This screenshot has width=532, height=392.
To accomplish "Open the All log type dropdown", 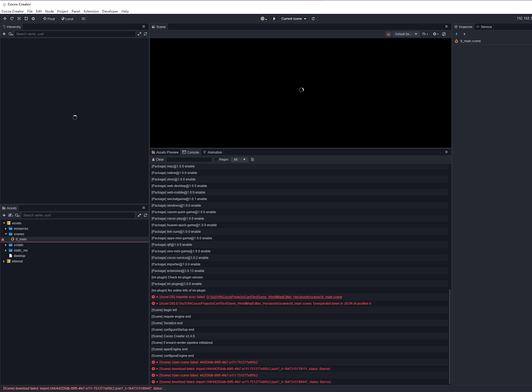I will click(x=239, y=159).
